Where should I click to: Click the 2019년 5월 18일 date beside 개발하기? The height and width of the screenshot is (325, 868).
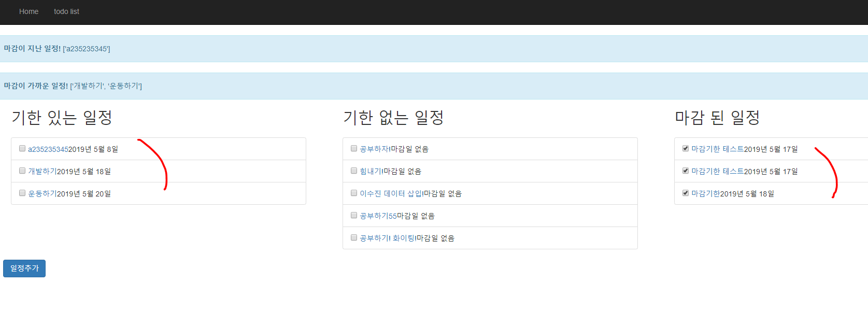[x=84, y=172]
